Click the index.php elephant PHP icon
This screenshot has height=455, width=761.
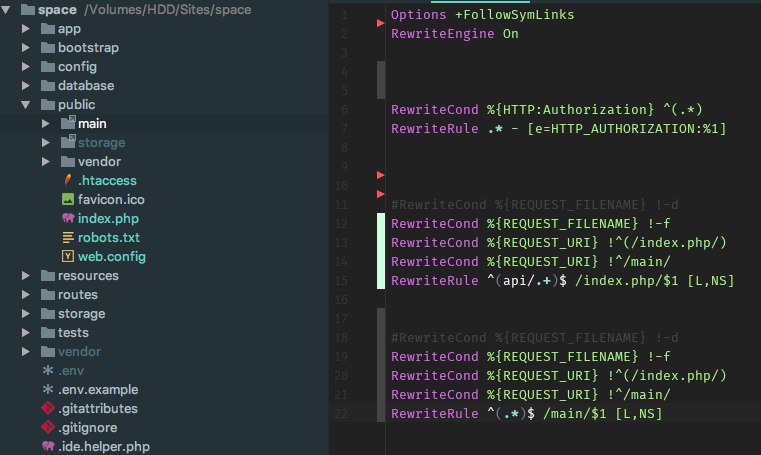(x=68, y=218)
